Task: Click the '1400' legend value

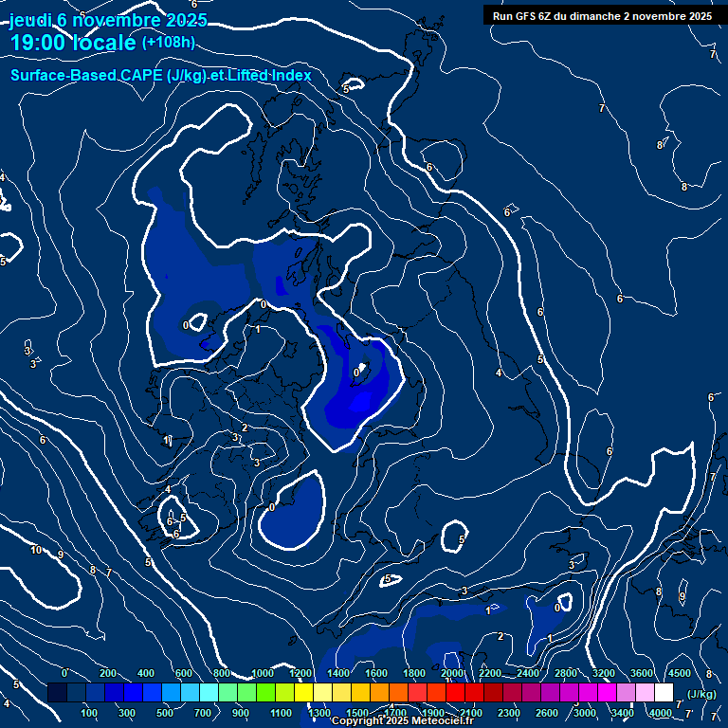Action: pos(338,673)
